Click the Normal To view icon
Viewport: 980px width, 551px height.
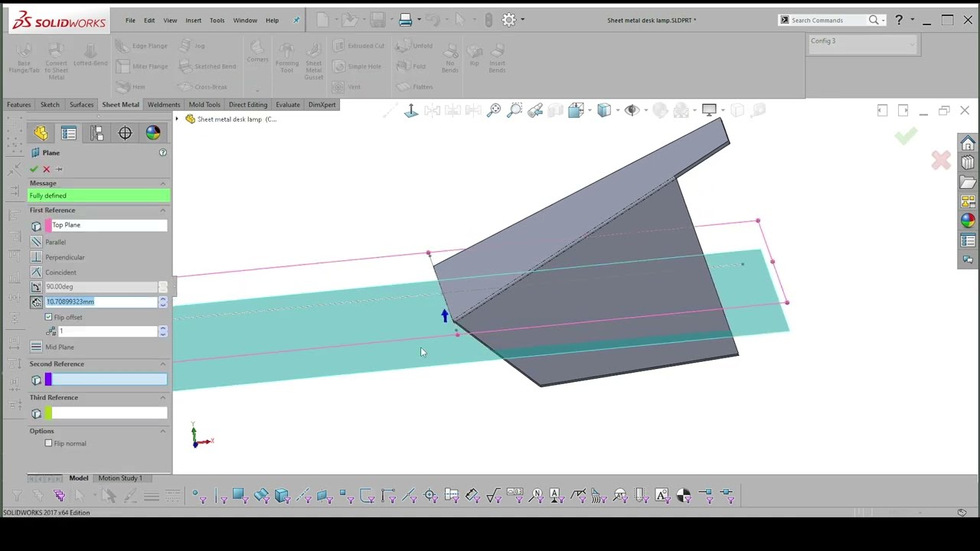click(x=411, y=111)
